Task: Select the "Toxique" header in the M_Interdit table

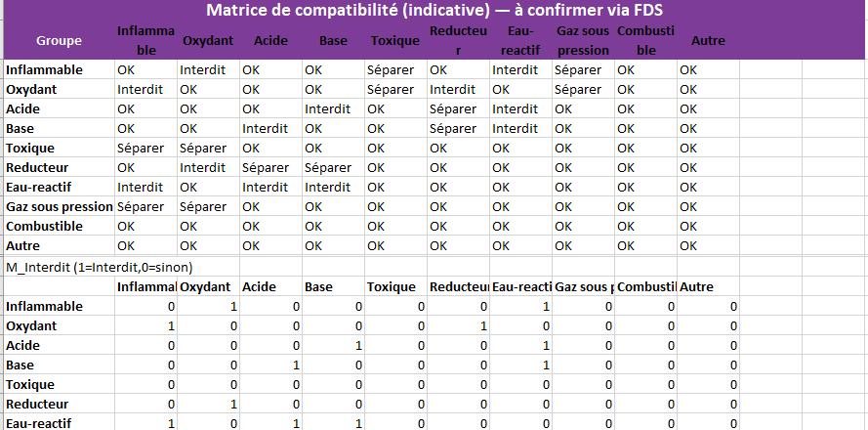Action: 392,286
